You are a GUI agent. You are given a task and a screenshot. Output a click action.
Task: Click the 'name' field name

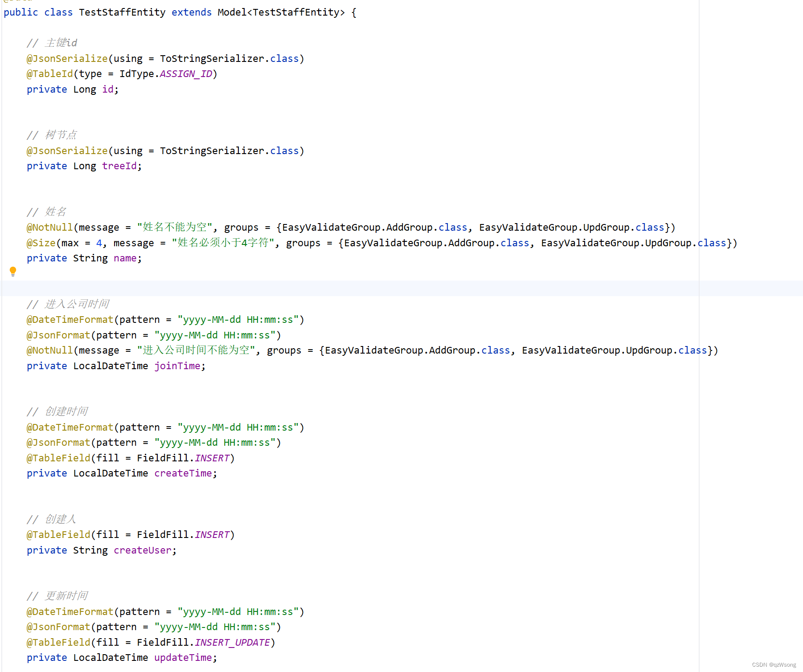[125, 258]
